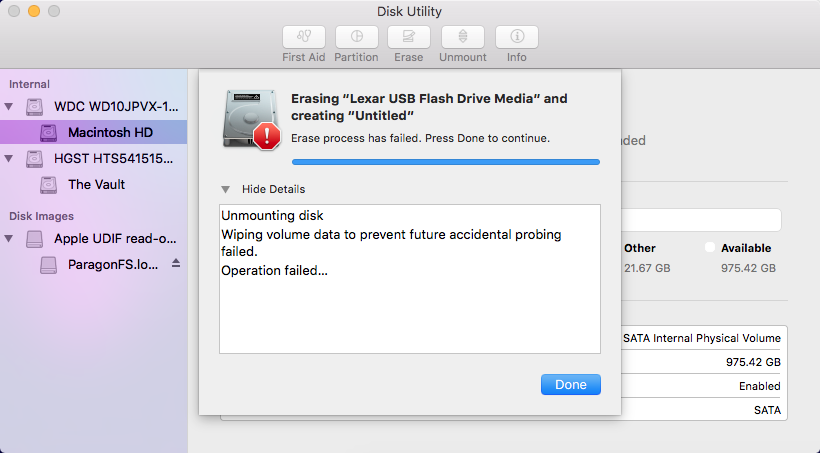The image size is (820, 453).
Task: Click the erase progress bar
Action: 446,162
